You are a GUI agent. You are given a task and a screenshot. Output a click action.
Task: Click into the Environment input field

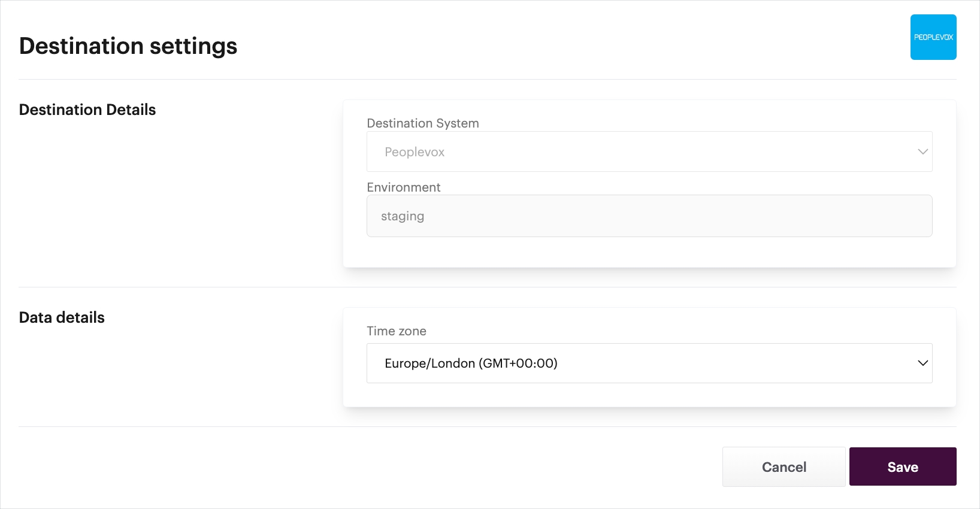pos(649,216)
